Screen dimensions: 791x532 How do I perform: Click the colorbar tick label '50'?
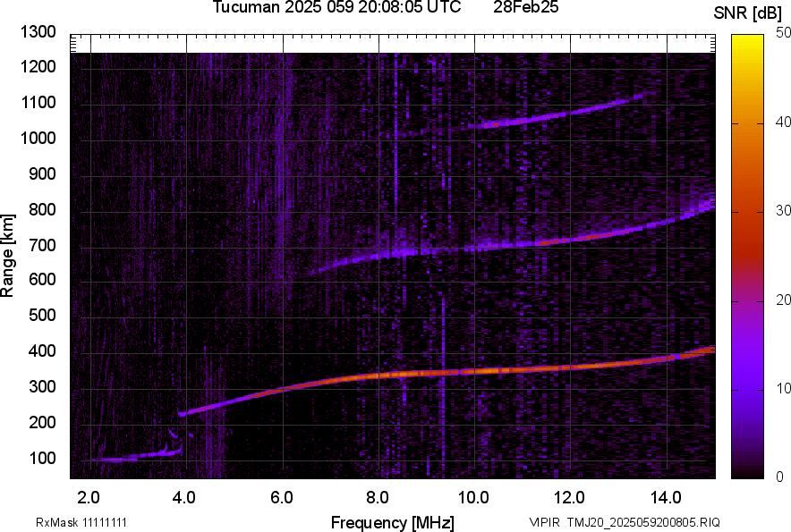(783, 33)
